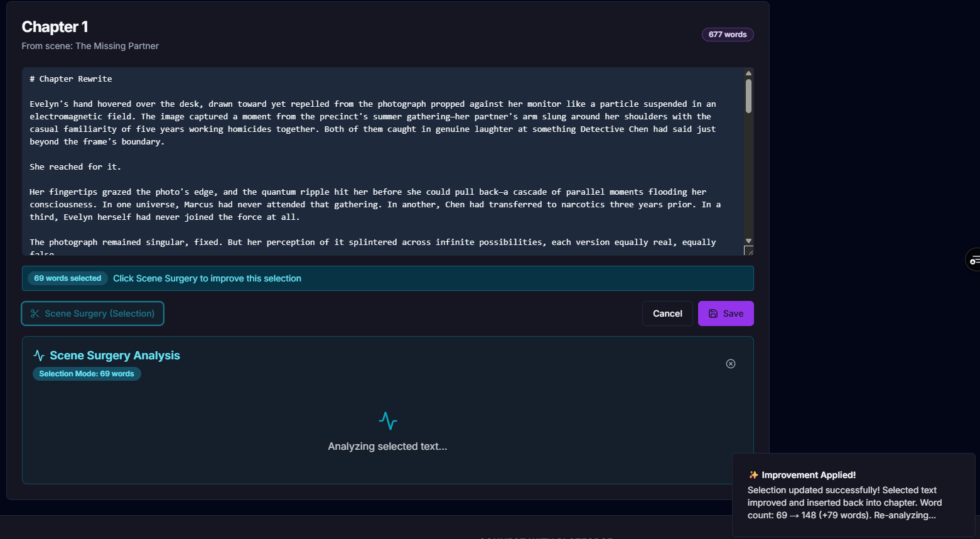Click the floppy disk icon on Save button
The height and width of the screenshot is (539, 980).
713,313
